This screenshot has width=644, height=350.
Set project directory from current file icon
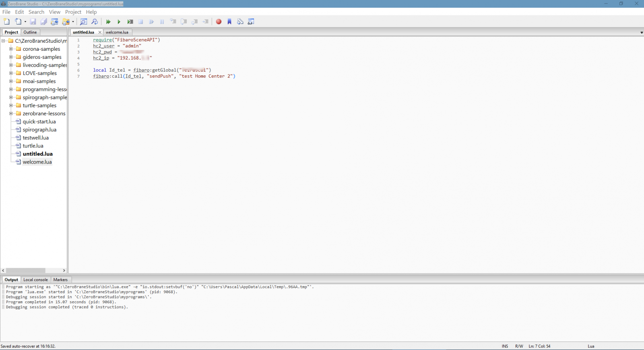[55, 22]
